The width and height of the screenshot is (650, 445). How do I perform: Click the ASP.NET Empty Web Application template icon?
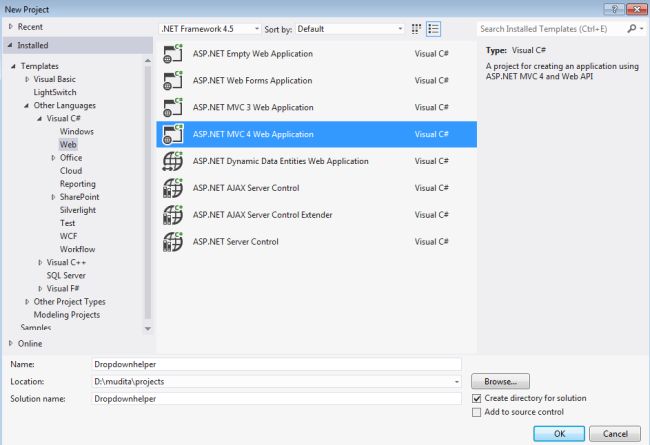tap(172, 53)
